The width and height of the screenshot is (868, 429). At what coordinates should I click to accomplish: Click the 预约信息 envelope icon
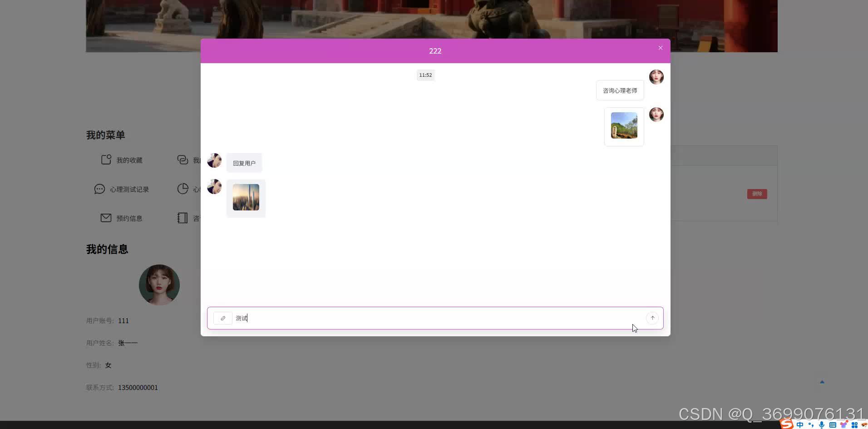pos(106,218)
